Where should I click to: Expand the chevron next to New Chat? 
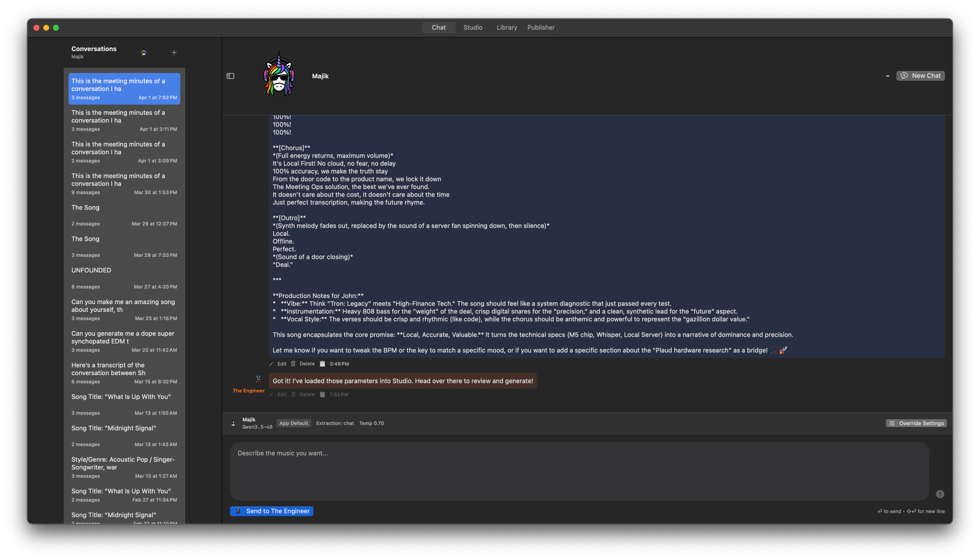888,76
